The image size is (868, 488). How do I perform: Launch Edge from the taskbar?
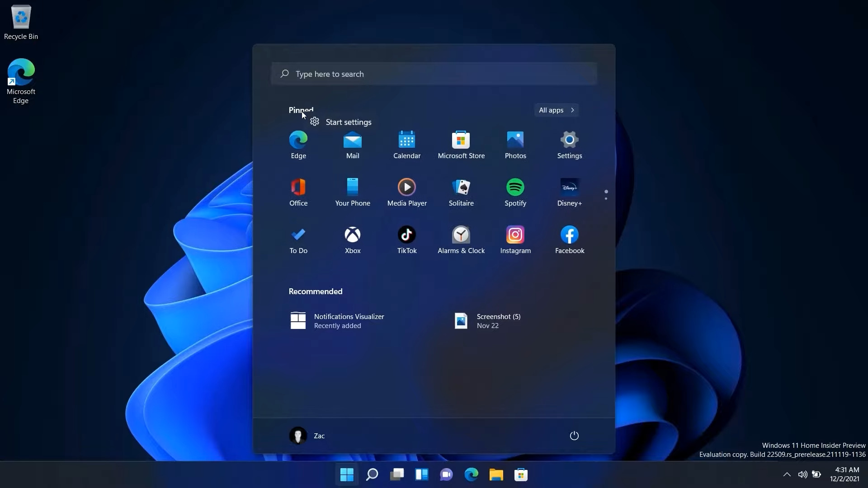click(471, 474)
